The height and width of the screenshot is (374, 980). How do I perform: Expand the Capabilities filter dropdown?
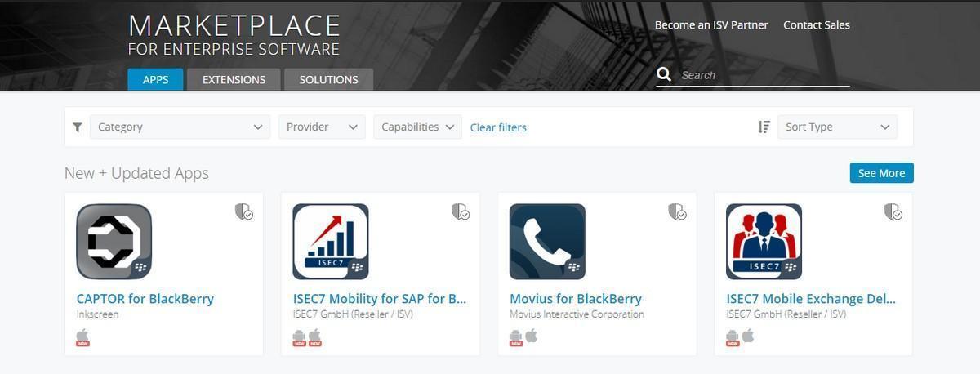click(417, 127)
